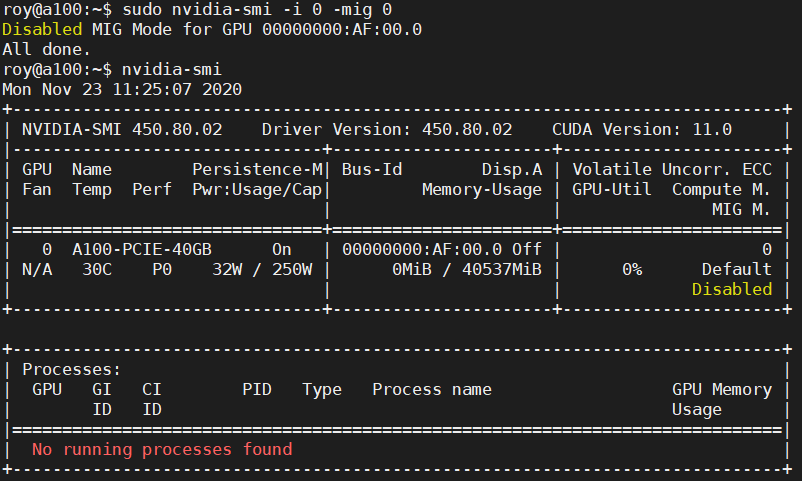The height and width of the screenshot is (481, 802).
Task: Click the 'Driver Version: 450.80.02' text
Action: [x=387, y=129]
